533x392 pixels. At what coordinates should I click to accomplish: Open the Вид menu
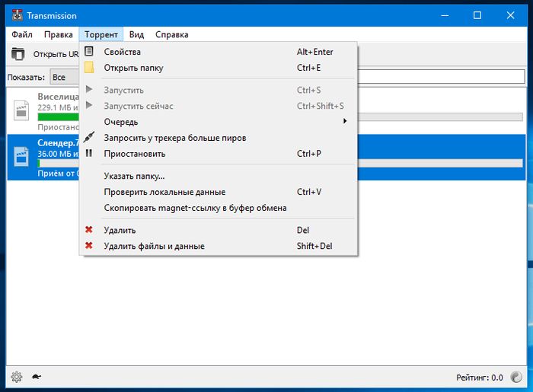[136, 34]
